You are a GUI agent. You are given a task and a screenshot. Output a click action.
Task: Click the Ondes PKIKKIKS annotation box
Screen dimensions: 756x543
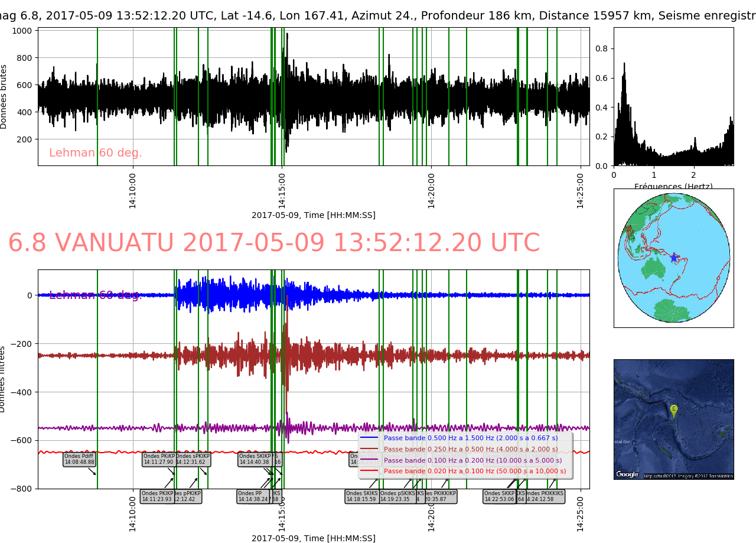[x=545, y=496]
